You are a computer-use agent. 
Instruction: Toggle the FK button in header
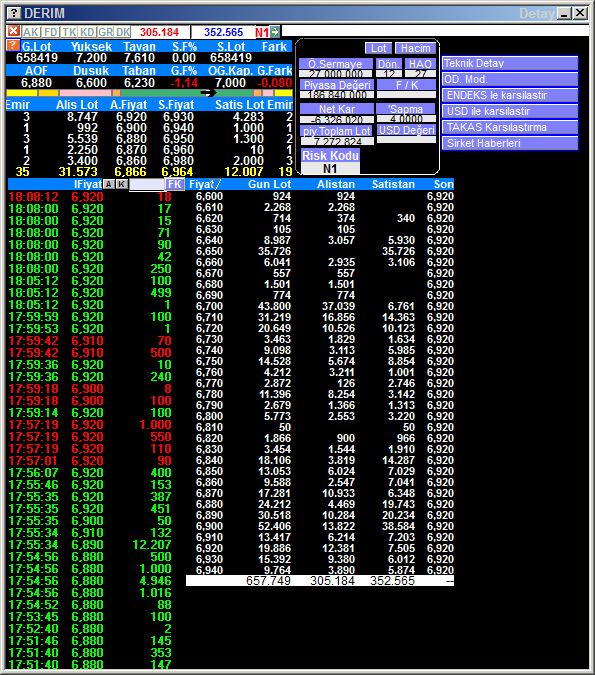[x=175, y=184]
